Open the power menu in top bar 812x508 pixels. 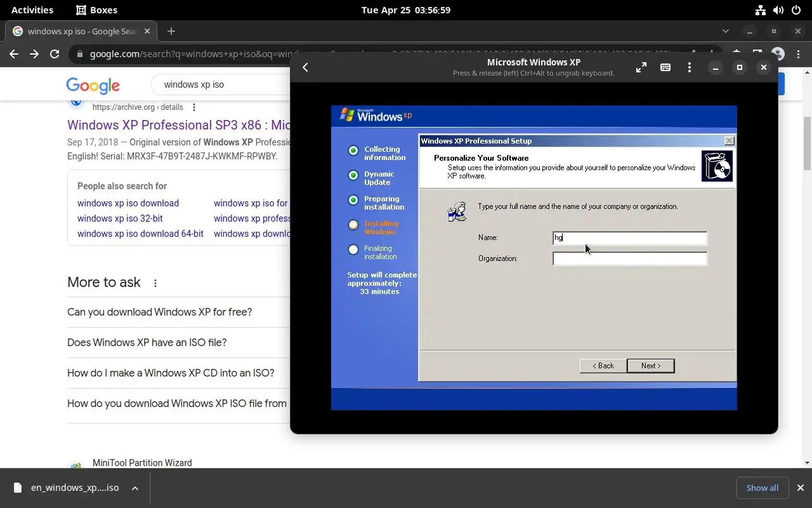(x=796, y=10)
